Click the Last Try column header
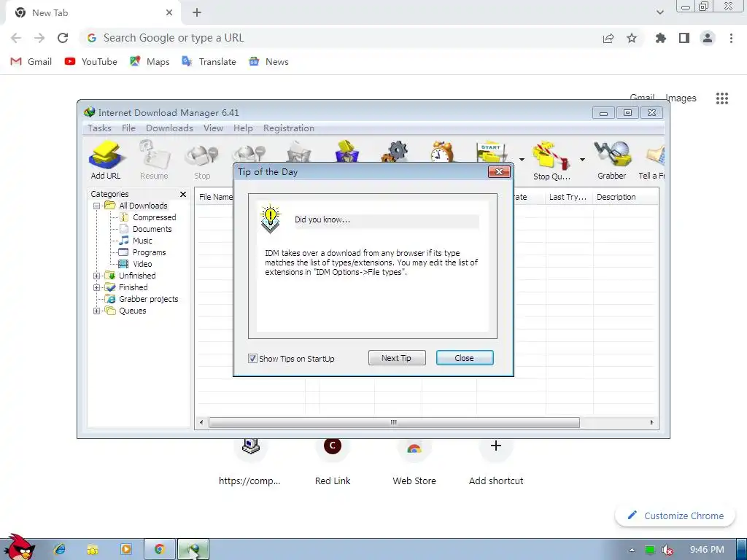The image size is (747, 560). pyautogui.click(x=569, y=197)
